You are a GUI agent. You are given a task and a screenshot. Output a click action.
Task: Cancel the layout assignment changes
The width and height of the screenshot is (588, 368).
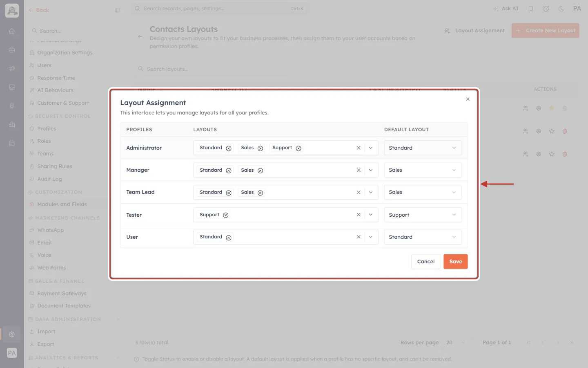pyautogui.click(x=425, y=262)
